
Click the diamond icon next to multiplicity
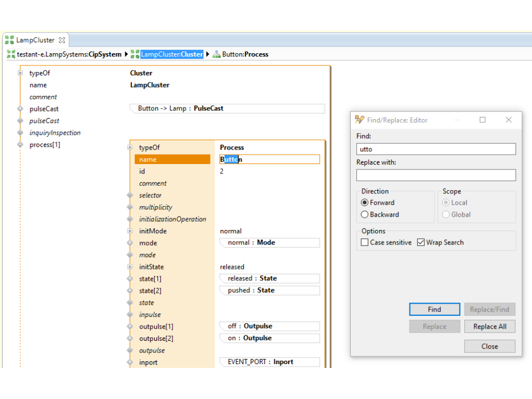130,207
